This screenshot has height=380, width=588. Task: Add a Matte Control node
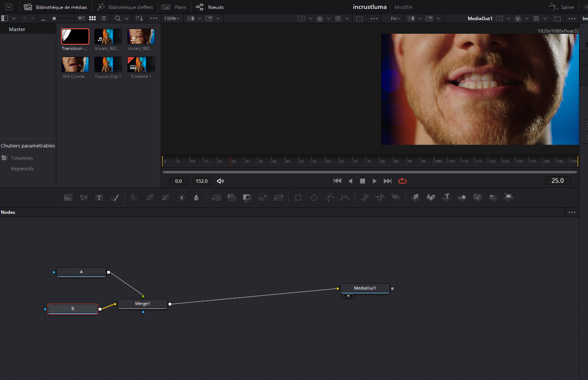[247, 198]
